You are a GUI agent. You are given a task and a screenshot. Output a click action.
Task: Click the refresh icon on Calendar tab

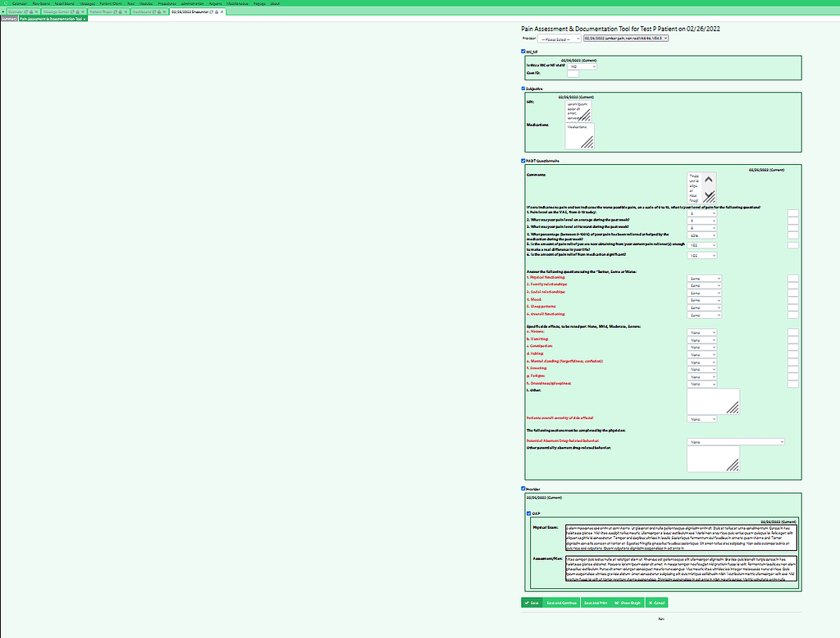[26, 11]
